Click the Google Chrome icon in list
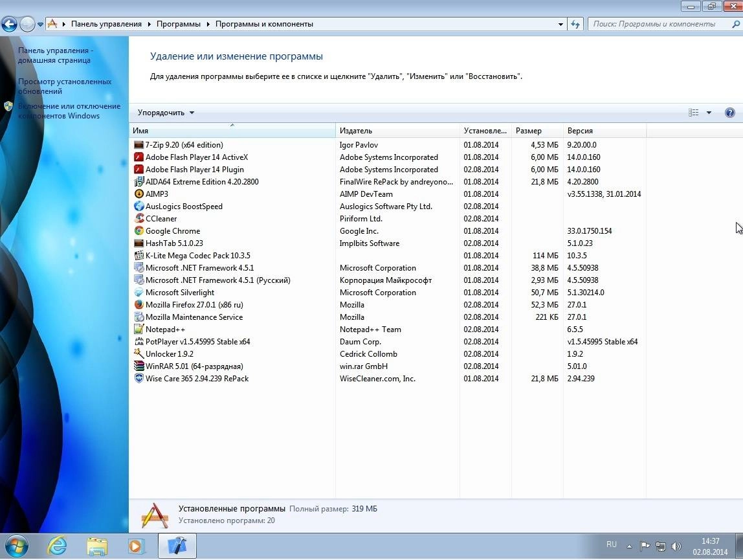This screenshot has height=560, width=743. 139,231
